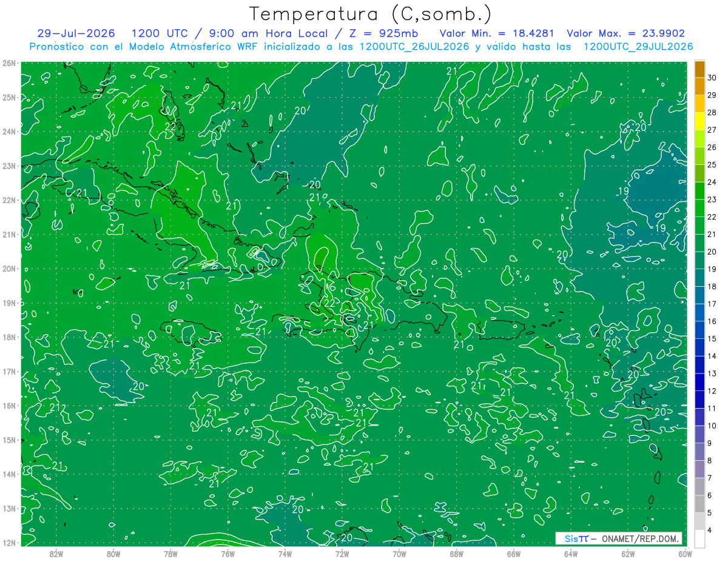728x562 pixels.
Task: Click the "16N" latitude axis label
Action: (9, 406)
